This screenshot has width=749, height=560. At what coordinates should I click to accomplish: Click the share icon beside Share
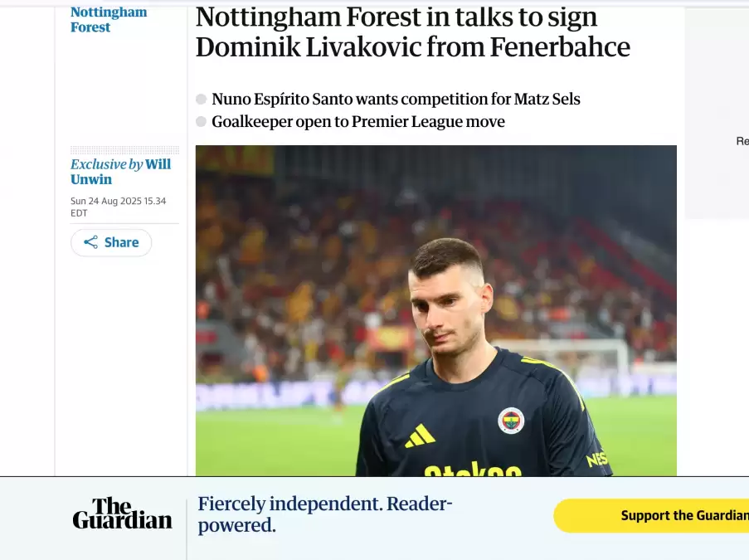click(91, 242)
